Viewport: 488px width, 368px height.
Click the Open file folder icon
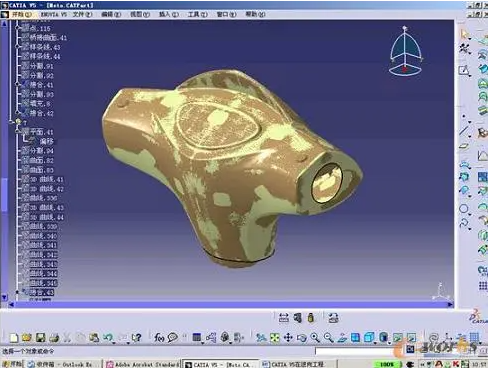tap(27, 338)
